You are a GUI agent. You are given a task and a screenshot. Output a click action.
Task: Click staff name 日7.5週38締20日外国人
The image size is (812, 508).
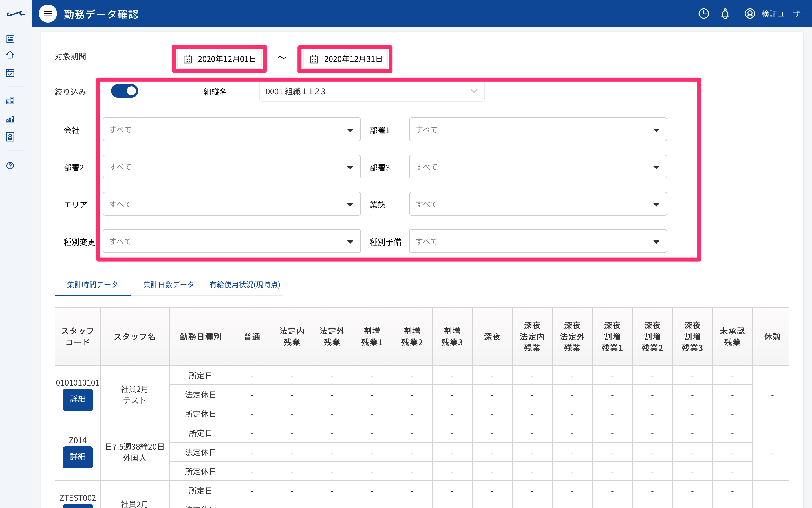pyautogui.click(x=134, y=452)
